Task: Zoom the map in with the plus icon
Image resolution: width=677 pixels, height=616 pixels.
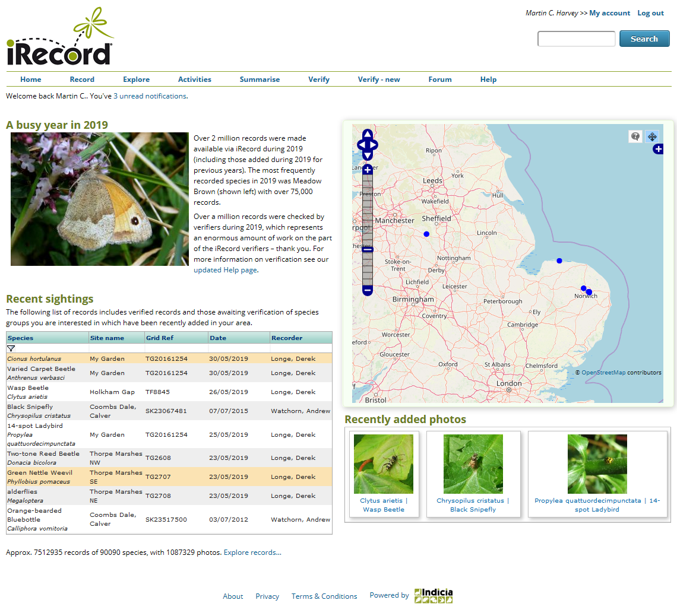Action: pos(367,170)
